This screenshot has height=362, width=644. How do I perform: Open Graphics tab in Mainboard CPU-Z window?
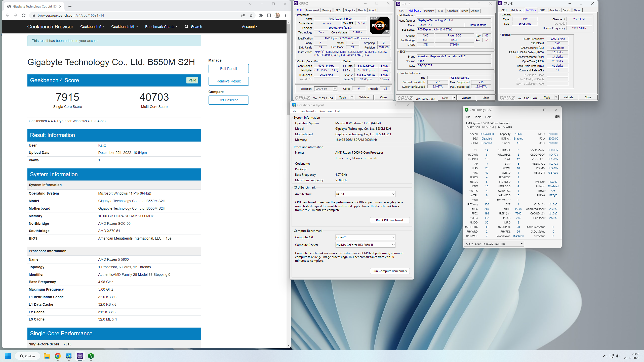click(x=452, y=11)
